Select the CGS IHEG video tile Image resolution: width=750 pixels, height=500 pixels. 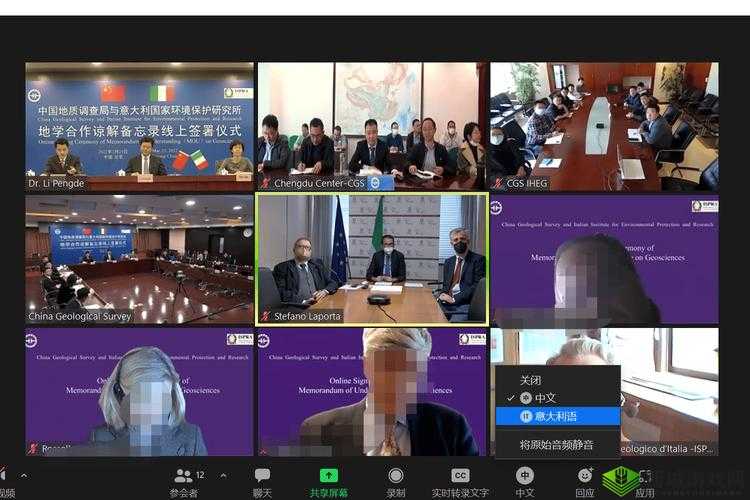click(x=604, y=125)
